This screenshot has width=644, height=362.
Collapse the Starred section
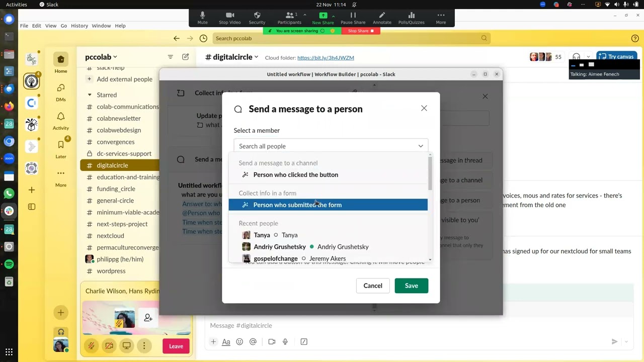[90, 95]
